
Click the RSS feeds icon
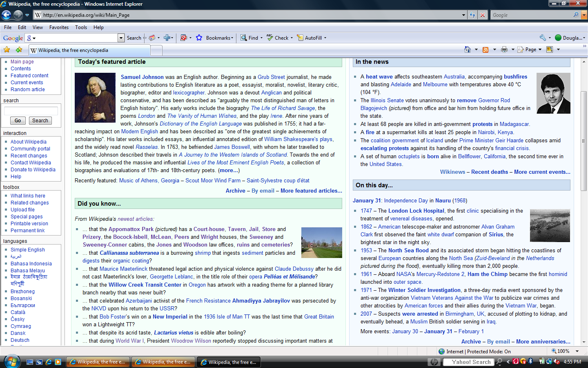(486, 49)
